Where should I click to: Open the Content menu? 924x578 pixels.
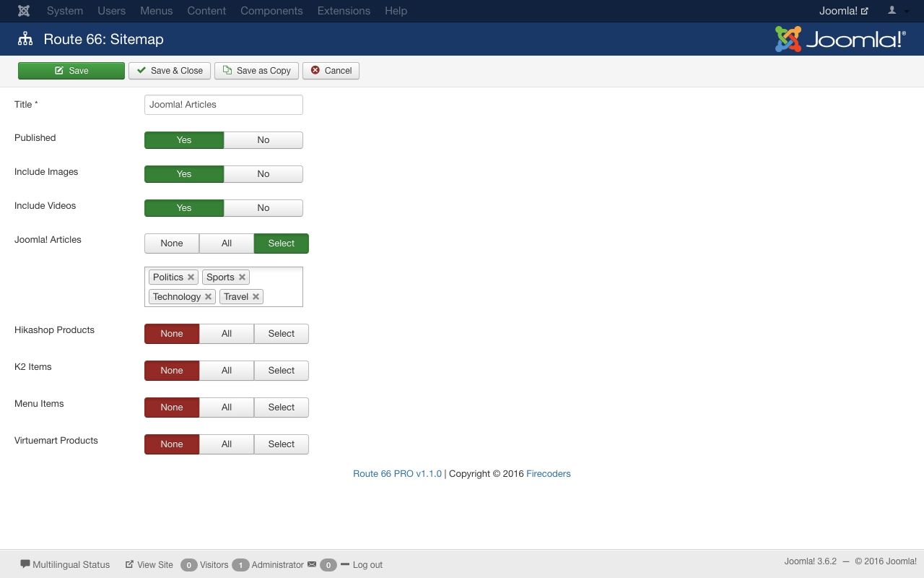(x=206, y=11)
